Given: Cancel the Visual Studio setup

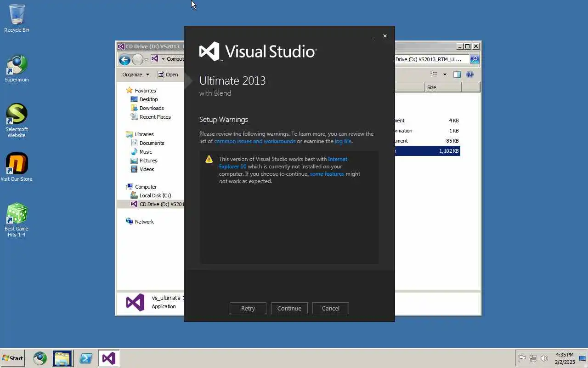Looking at the screenshot, I should point(331,308).
